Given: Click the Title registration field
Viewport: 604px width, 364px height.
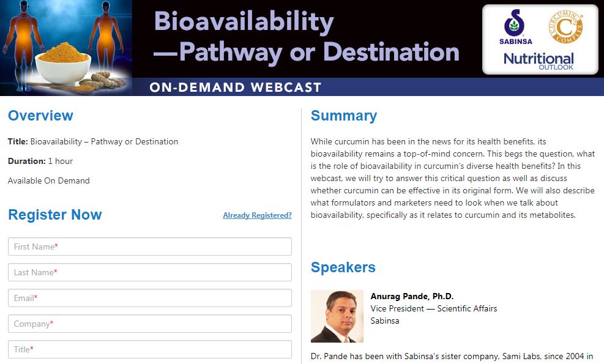Looking at the screenshot, I should point(150,349).
